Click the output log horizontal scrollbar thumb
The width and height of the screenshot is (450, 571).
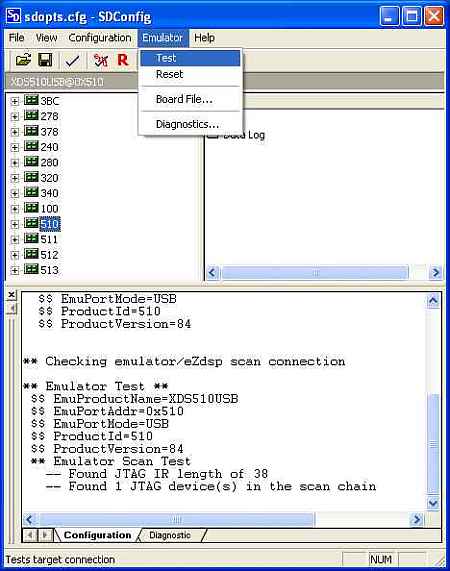pos(176,519)
